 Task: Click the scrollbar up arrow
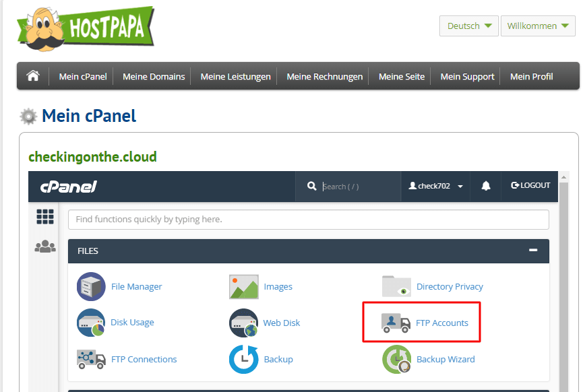(x=563, y=177)
